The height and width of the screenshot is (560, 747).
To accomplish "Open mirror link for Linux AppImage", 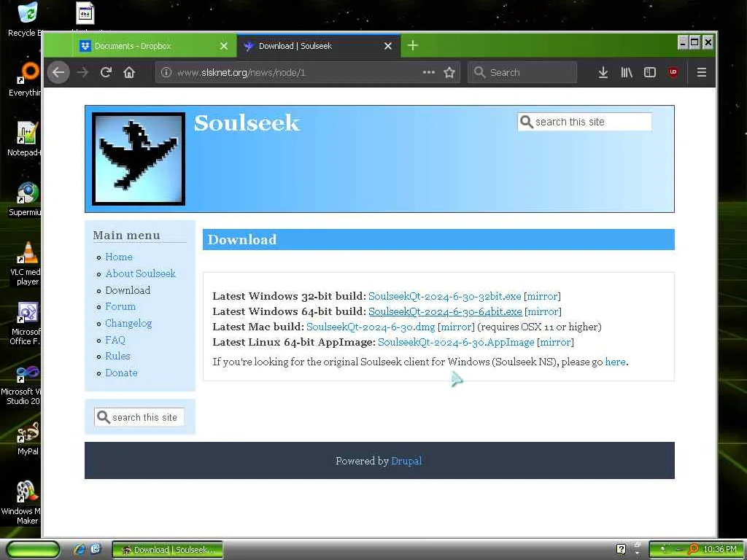I will [x=555, y=342].
